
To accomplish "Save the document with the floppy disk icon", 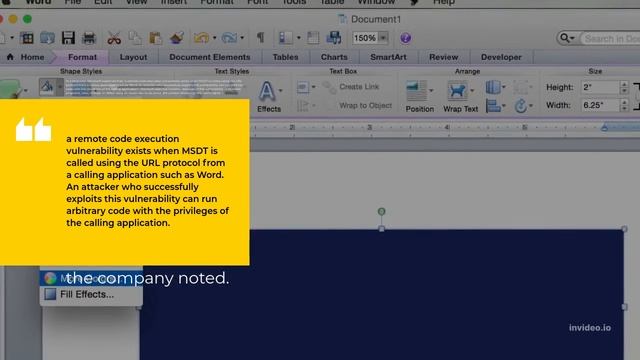I will tap(68, 38).
